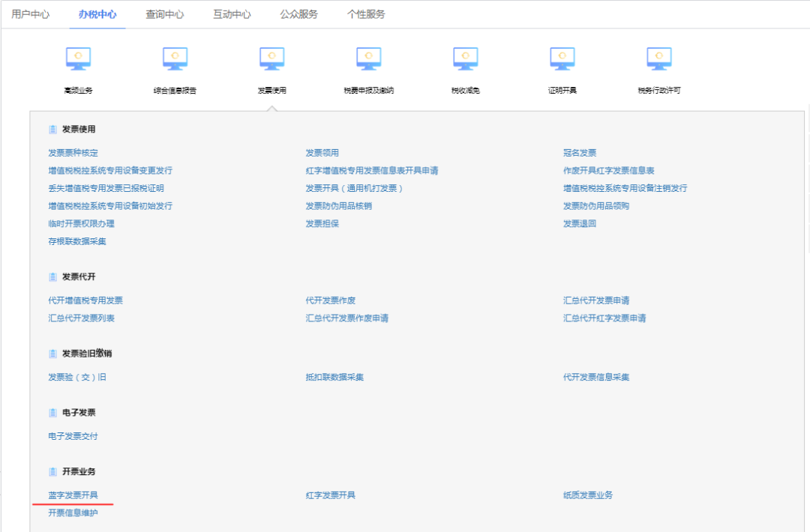Open the 互动中心 tab
The width and height of the screenshot is (810, 532).
[x=232, y=14]
